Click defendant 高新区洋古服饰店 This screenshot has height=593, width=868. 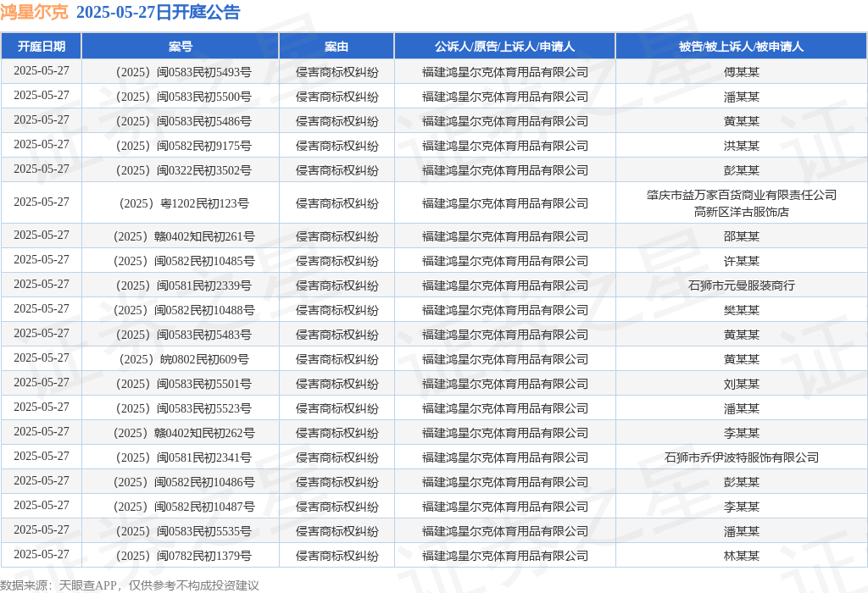tap(741, 211)
